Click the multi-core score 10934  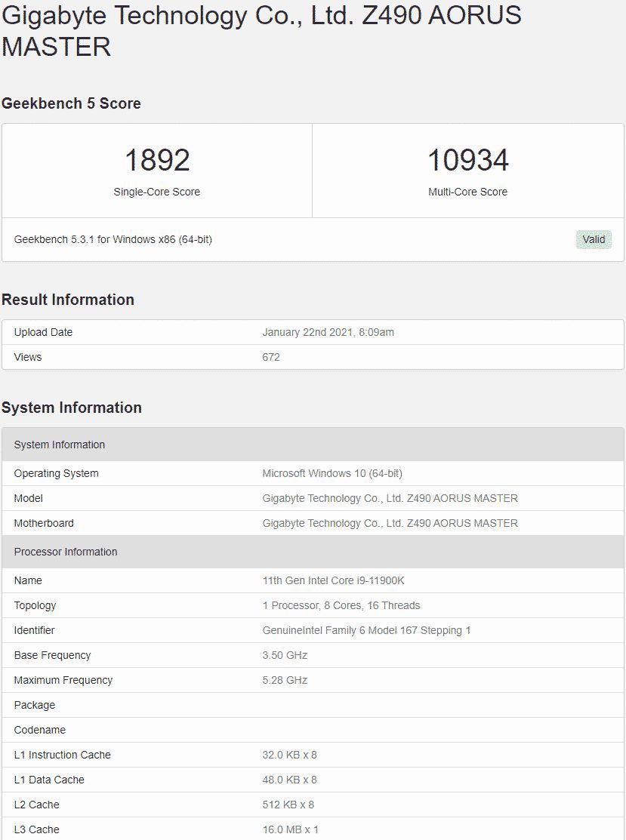(467, 160)
